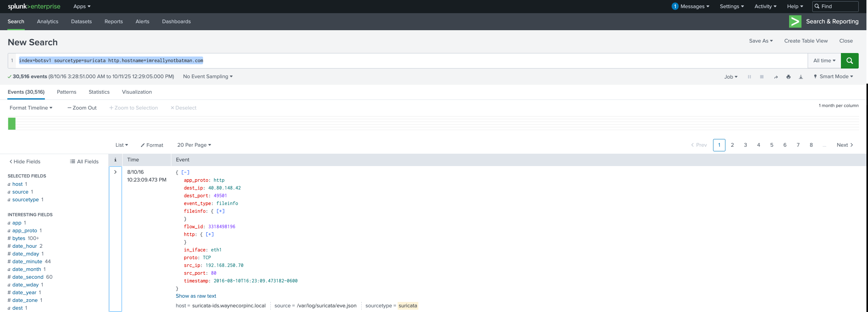Open the Dashboards nav item
The width and height of the screenshot is (868, 312).
176,22
